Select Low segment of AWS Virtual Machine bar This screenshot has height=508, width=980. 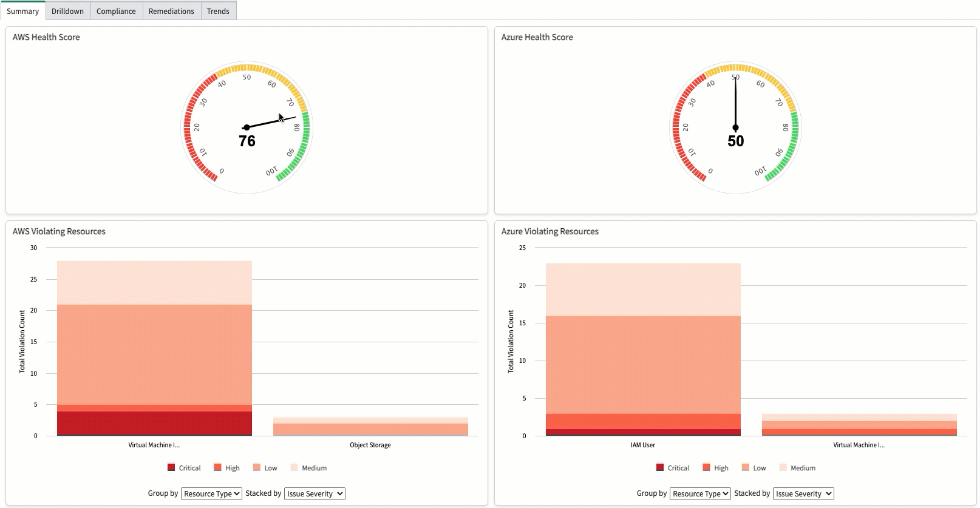tap(154, 354)
